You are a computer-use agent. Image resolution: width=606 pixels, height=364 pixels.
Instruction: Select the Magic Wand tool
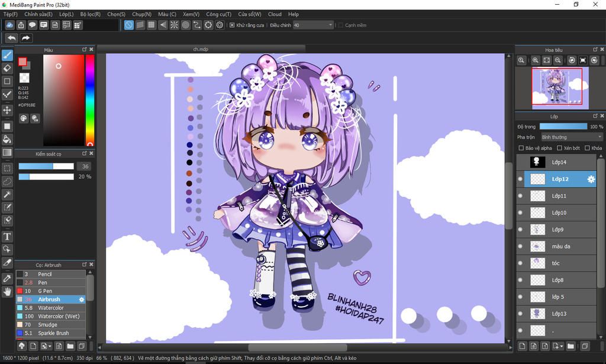click(7, 194)
